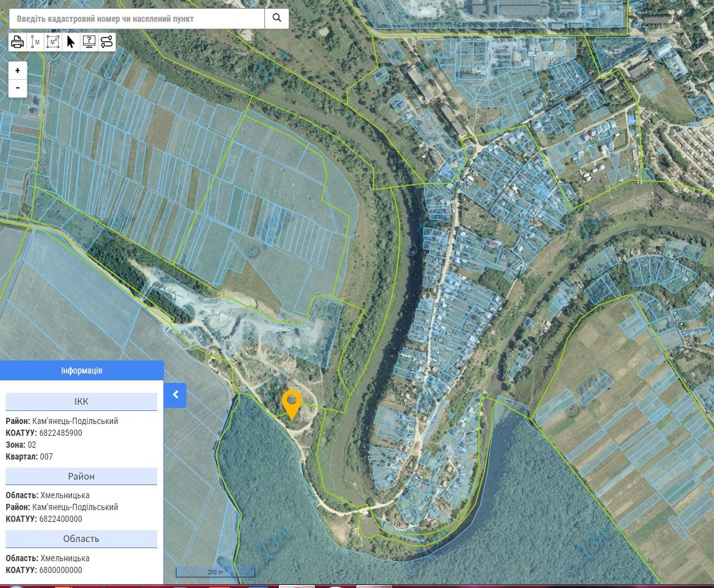Expand the Область section header
The image size is (714, 588).
(x=81, y=539)
